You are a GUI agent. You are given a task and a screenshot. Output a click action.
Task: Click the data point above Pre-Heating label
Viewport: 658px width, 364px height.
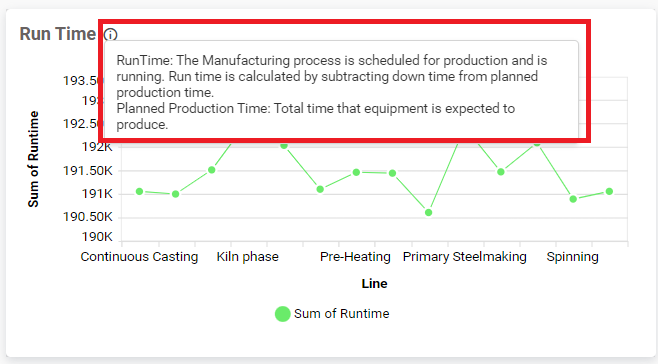coord(356,172)
